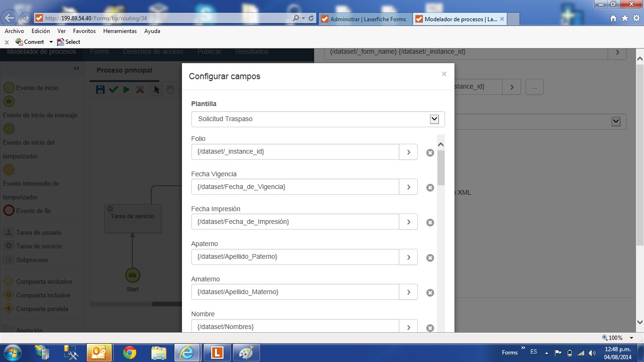Click the ellipsis button behind the dialog
This screenshot has width=644, height=362.
click(x=534, y=87)
